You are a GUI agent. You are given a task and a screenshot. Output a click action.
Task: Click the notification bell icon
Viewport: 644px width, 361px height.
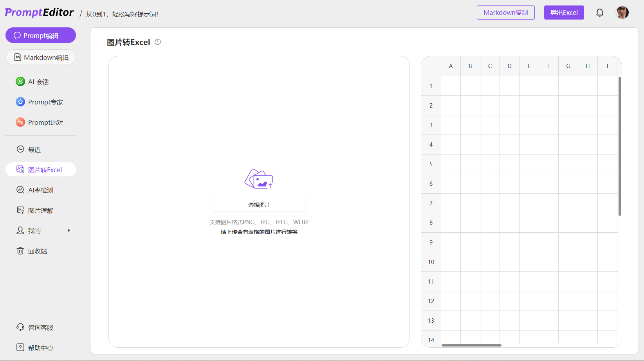coord(599,13)
